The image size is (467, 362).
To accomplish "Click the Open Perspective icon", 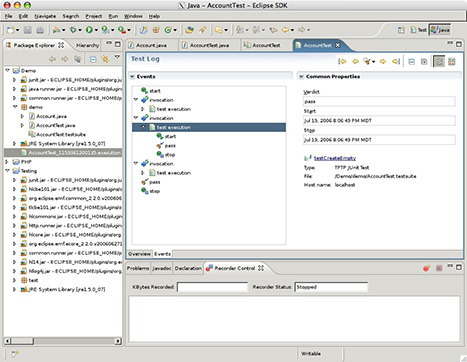I will [x=401, y=30].
